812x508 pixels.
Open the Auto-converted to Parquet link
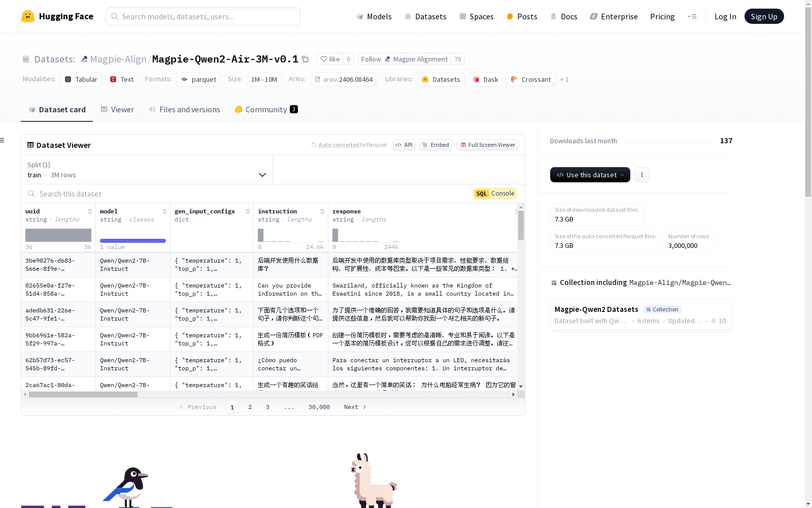click(x=339, y=145)
